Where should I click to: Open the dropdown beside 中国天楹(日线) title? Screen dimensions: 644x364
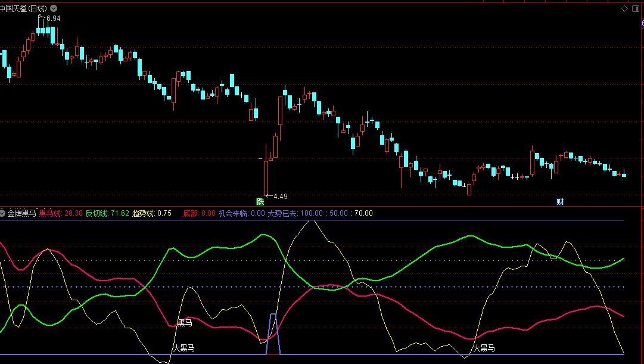coord(54,8)
